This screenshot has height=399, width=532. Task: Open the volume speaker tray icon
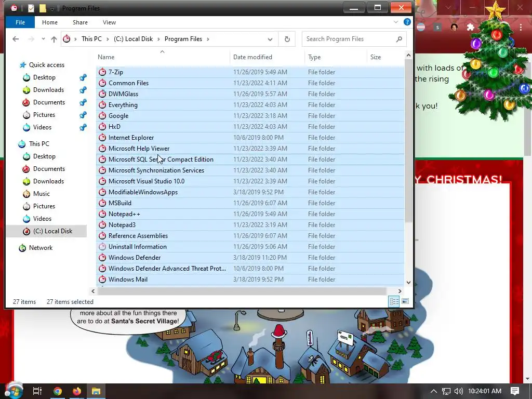[x=459, y=391]
